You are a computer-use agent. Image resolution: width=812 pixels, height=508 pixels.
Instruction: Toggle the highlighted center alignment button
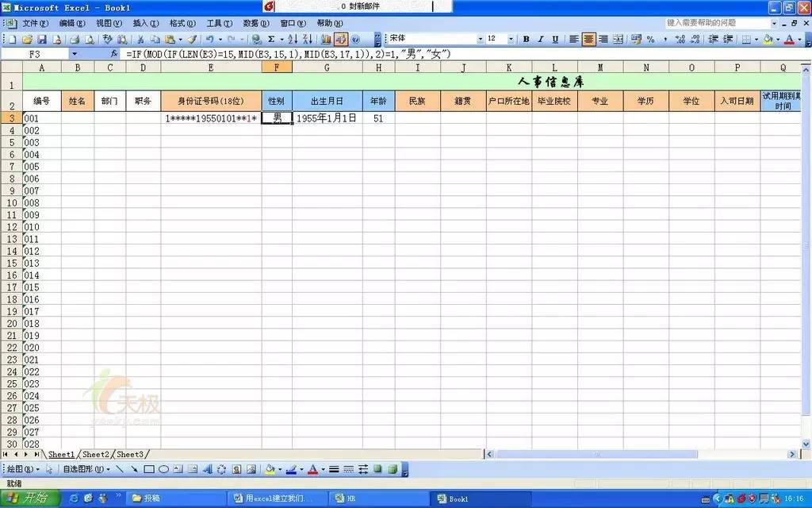589,40
